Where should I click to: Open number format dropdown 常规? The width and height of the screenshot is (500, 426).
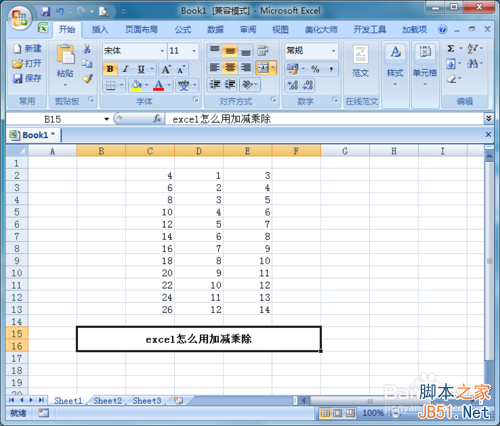click(334, 51)
